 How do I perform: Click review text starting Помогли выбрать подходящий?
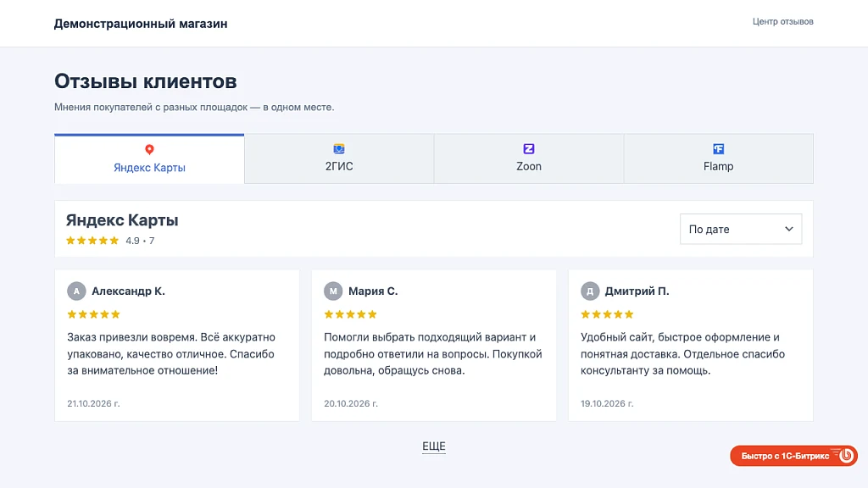click(x=433, y=354)
